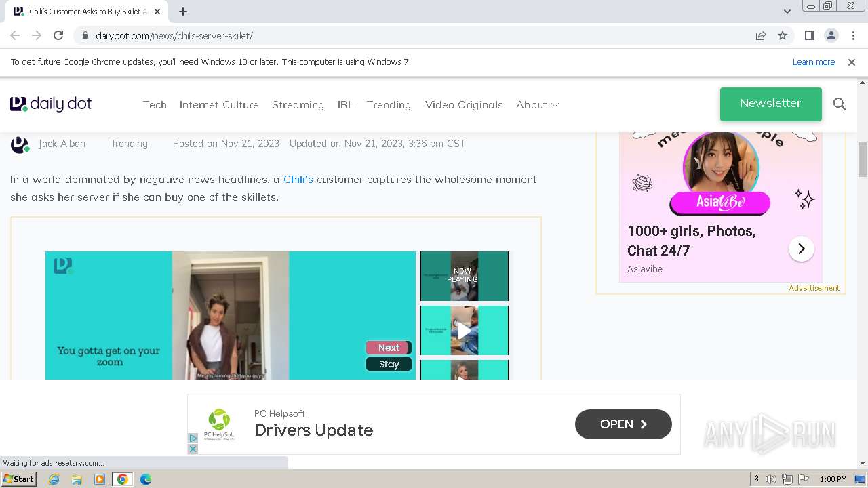
Task: Bookmark this page with the star icon
Action: coord(783,35)
